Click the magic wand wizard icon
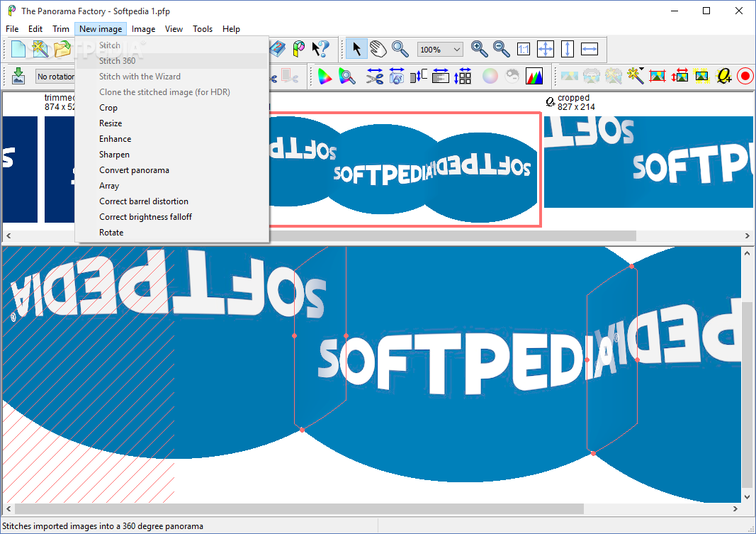This screenshot has height=534, width=756. [x=636, y=76]
